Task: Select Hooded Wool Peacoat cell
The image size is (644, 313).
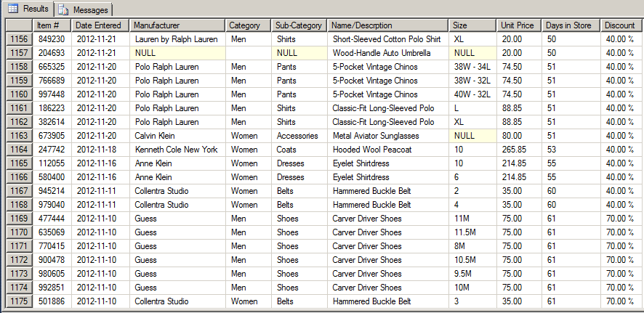Action: click(388, 150)
